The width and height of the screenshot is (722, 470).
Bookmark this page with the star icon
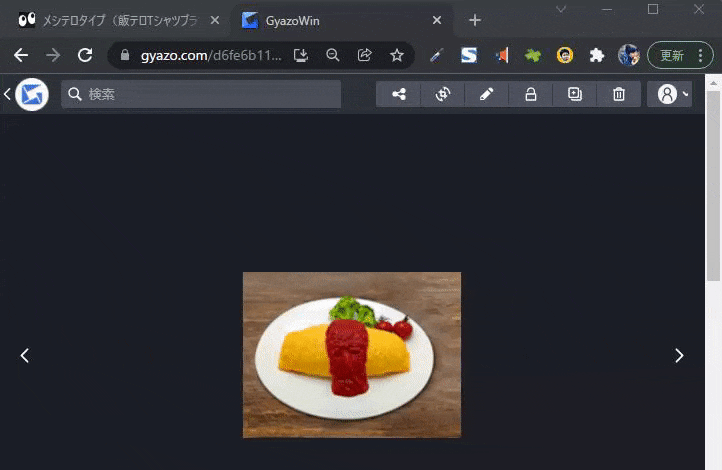click(397, 55)
